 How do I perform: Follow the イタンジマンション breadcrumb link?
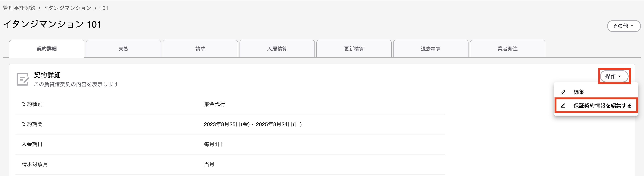point(67,8)
